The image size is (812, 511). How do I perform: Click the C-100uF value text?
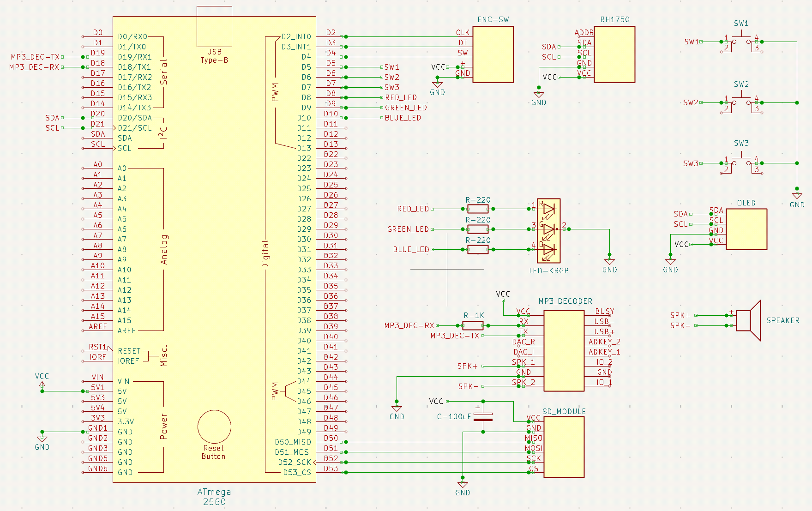coord(454,416)
